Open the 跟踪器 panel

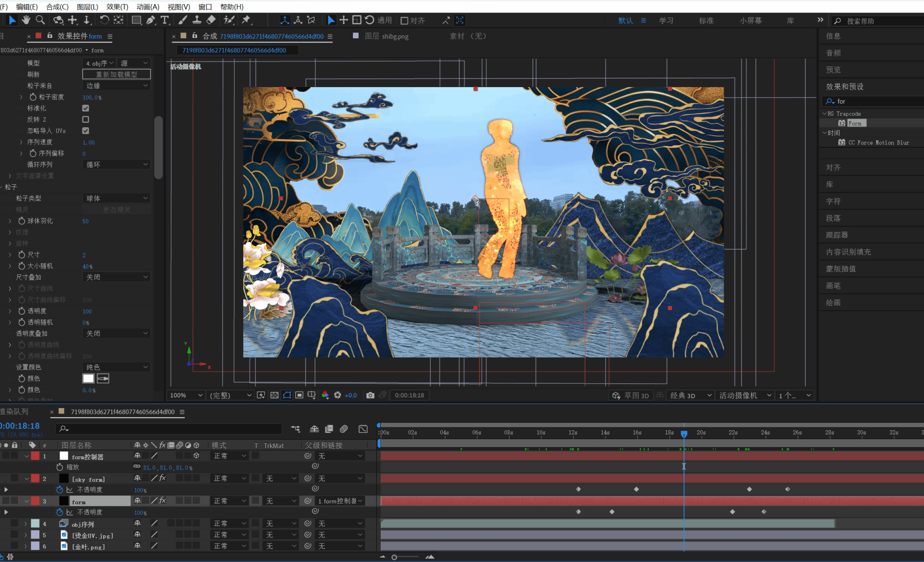837,235
